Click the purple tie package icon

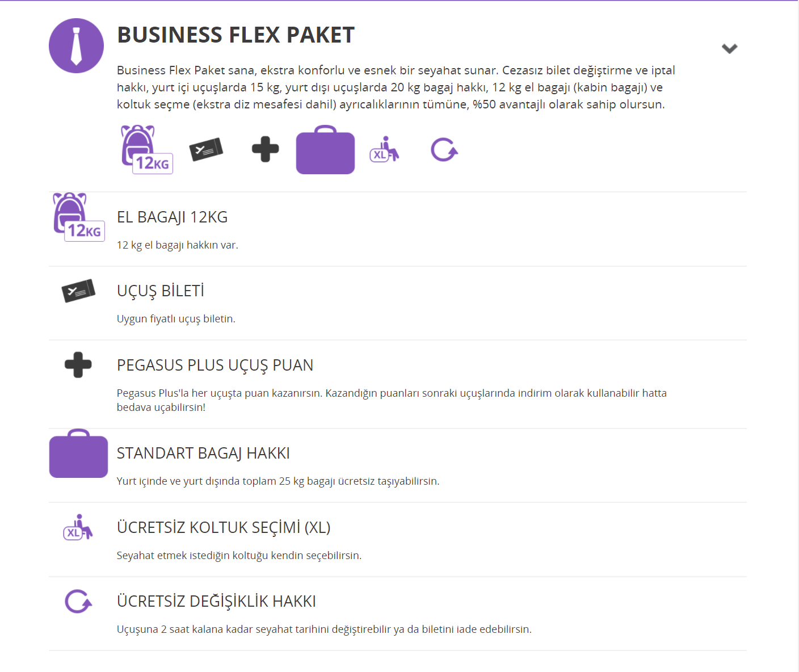pos(76,46)
